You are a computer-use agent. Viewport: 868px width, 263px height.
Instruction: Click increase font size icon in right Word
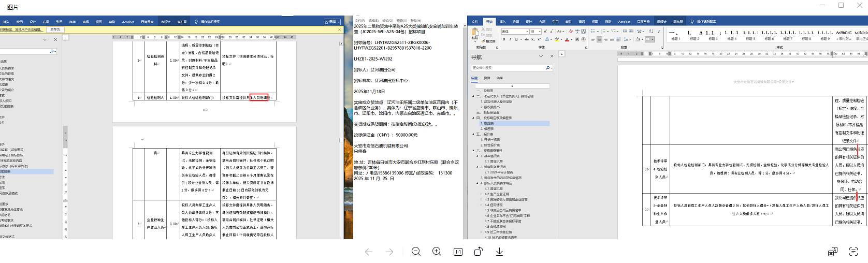pyautogui.click(x=545, y=32)
